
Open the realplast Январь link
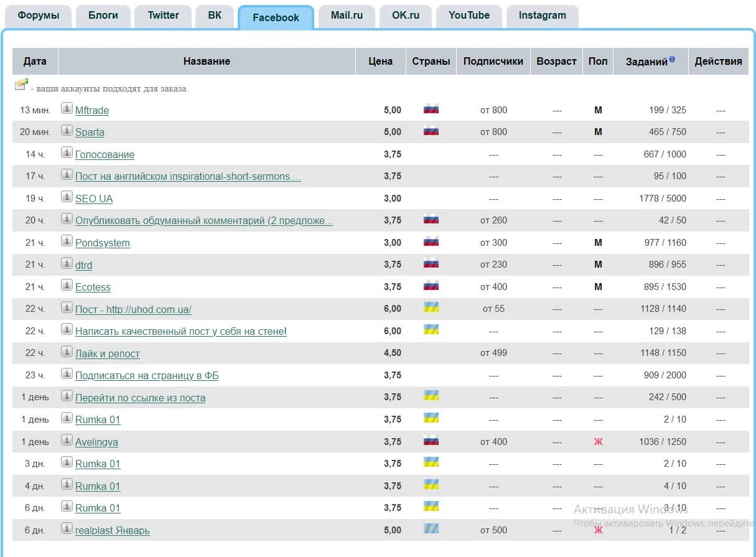[x=113, y=530]
